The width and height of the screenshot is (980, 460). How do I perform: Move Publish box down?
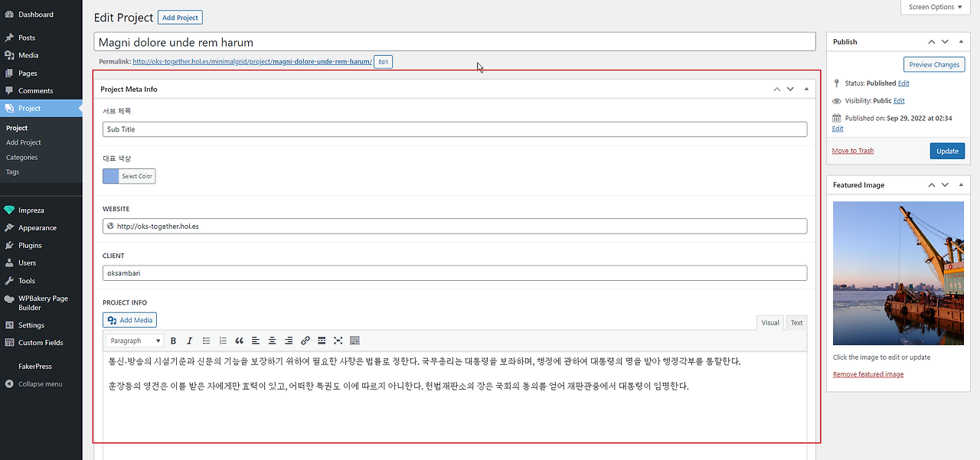click(945, 41)
